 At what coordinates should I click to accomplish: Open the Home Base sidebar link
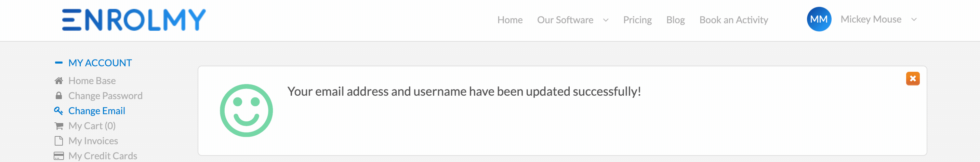[x=92, y=81]
